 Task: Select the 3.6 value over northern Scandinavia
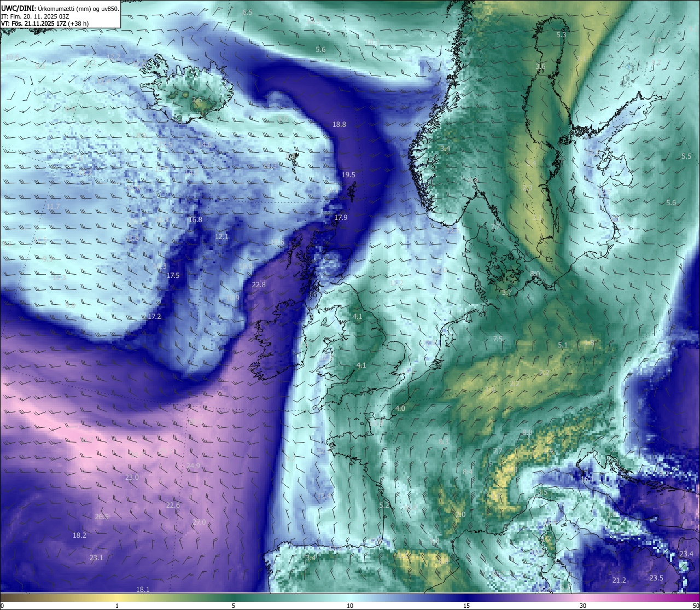click(x=540, y=66)
